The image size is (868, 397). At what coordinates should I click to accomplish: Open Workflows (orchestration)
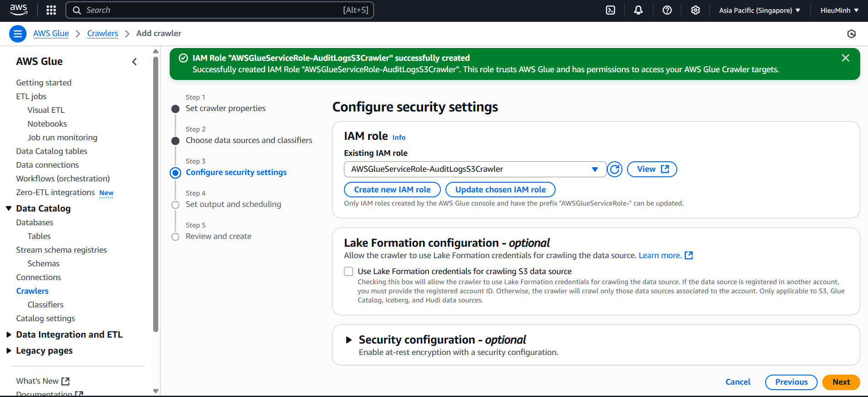63,179
